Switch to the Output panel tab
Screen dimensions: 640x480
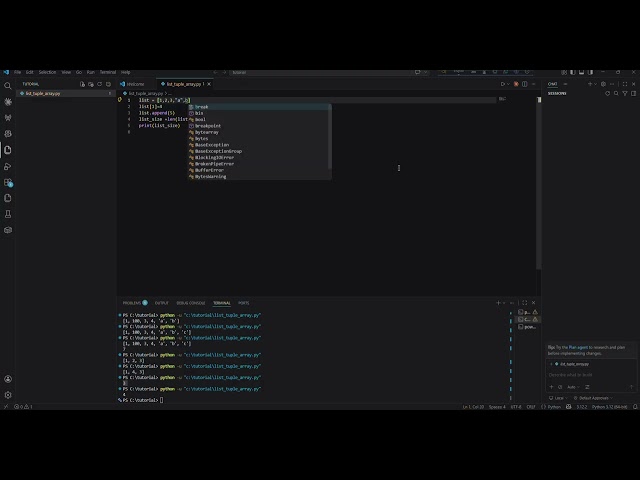[161, 303]
